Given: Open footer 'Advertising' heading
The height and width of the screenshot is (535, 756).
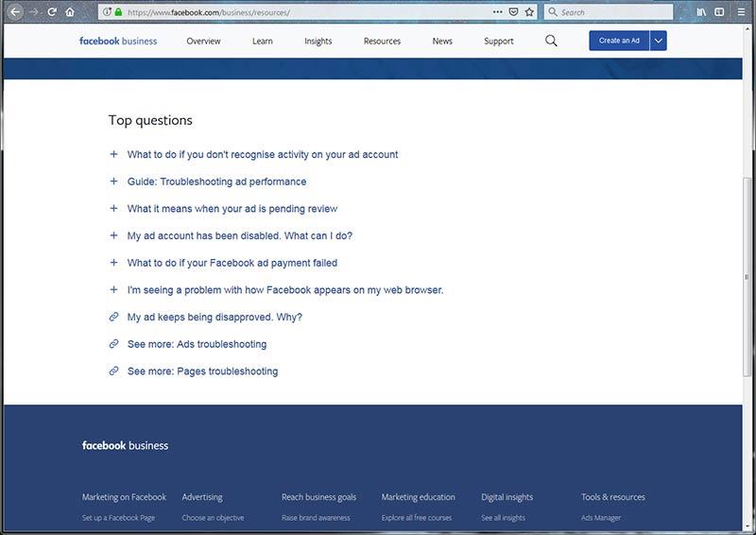Looking at the screenshot, I should pos(202,497).
